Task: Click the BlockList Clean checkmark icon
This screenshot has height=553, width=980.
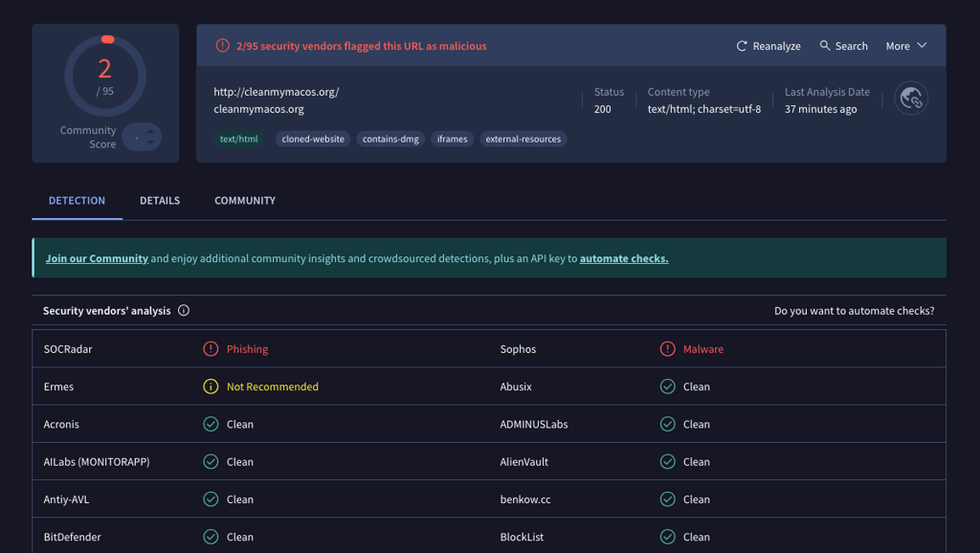Action: (x=667, y=537)
